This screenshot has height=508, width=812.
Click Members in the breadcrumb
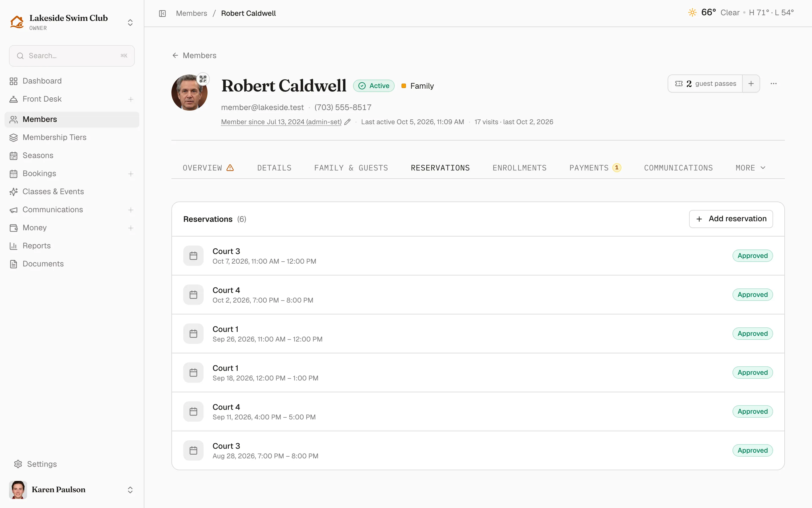pos(192,14)
